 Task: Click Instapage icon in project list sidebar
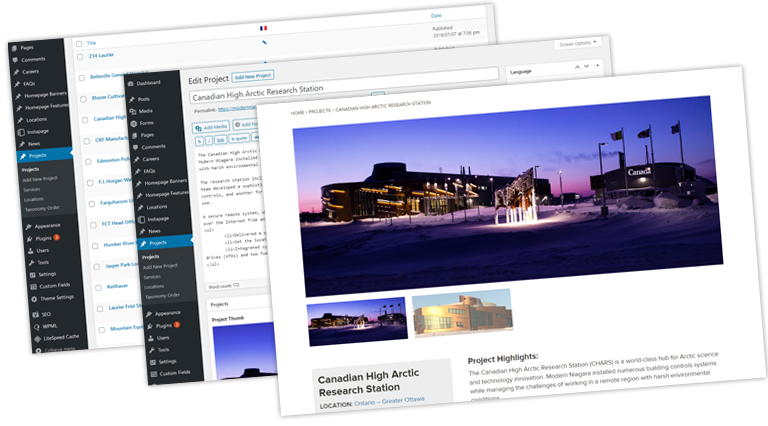coord(21,132)
